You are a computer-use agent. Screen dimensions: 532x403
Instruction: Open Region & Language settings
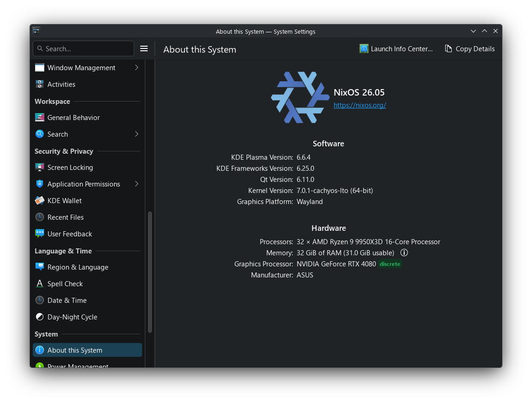point(87,267)
